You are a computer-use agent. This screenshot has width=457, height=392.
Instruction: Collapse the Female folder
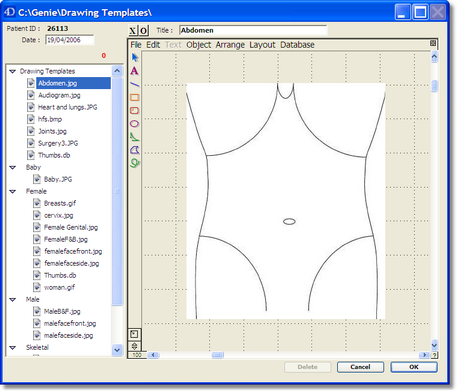pyautogui.click(x=13, y=191)
